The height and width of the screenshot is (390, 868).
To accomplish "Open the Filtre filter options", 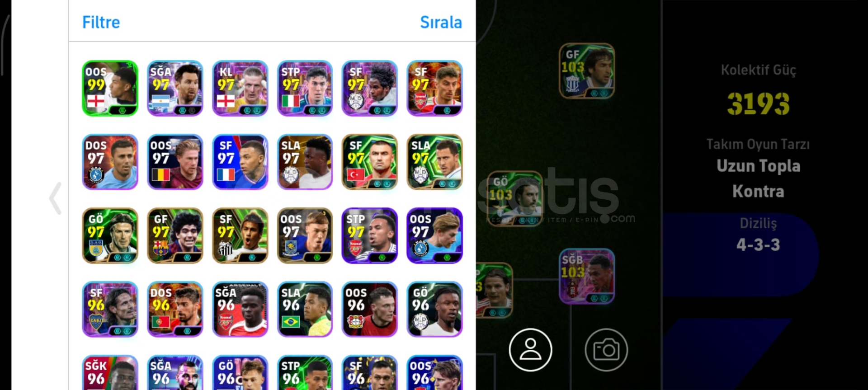I will tap(101, 22).
